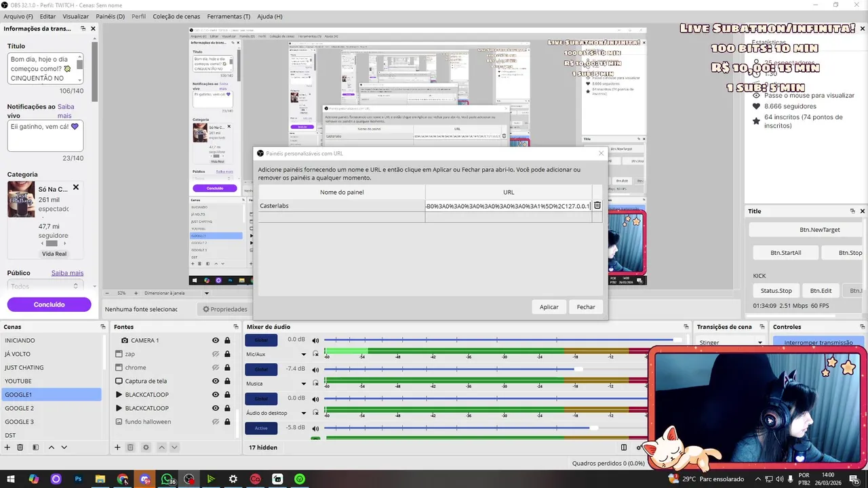Open Visualizar menu
This screenshot has width=868, height=488.
coord(76,16)
